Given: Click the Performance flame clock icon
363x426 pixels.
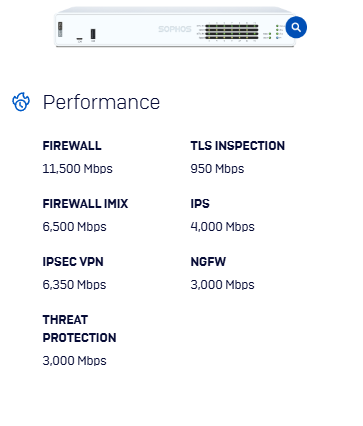Looking at the screenshot, I should 21,102.
